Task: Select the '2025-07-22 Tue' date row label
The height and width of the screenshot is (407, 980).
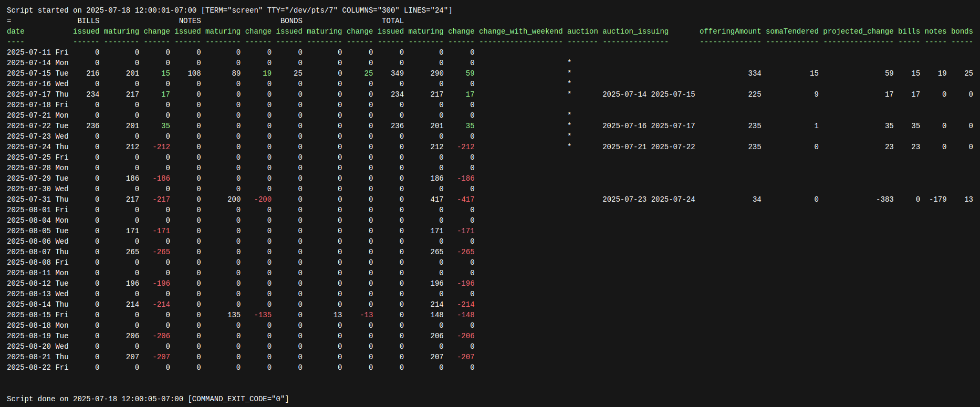Action: (38, 126)
